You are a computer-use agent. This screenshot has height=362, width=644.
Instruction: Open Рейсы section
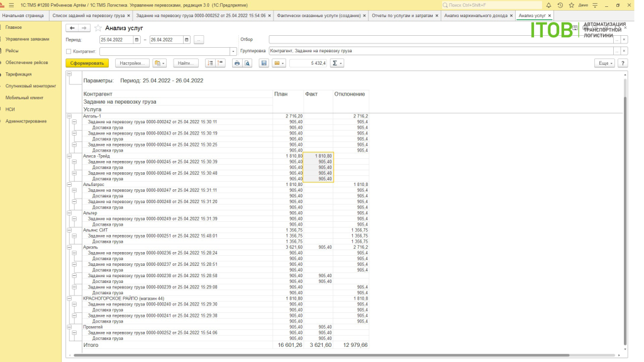(12, 51)
